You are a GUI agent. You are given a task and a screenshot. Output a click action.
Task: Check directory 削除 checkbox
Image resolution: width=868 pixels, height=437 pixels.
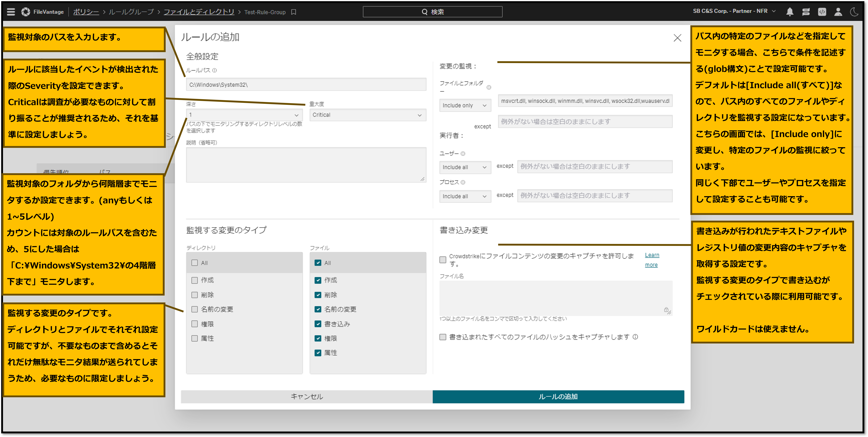pyautogui.click(x=194, y=295)
